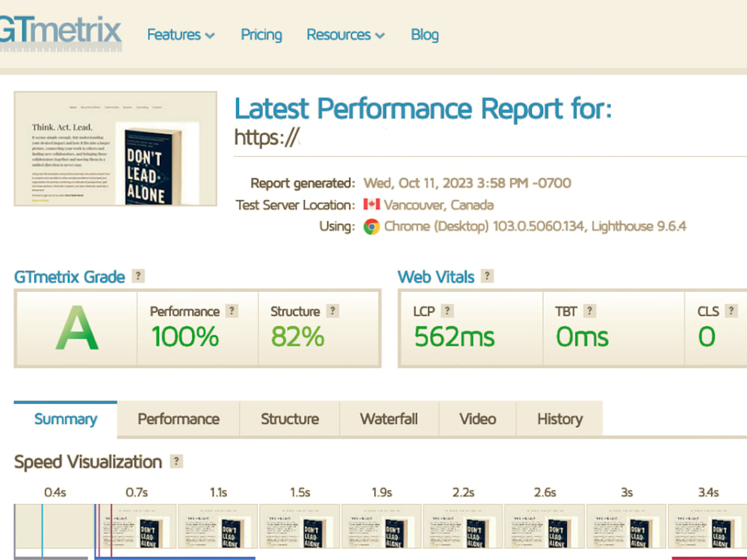Go to the Blog link
The width and height of the screenshot is (747, 560).
tap(424, 35)
